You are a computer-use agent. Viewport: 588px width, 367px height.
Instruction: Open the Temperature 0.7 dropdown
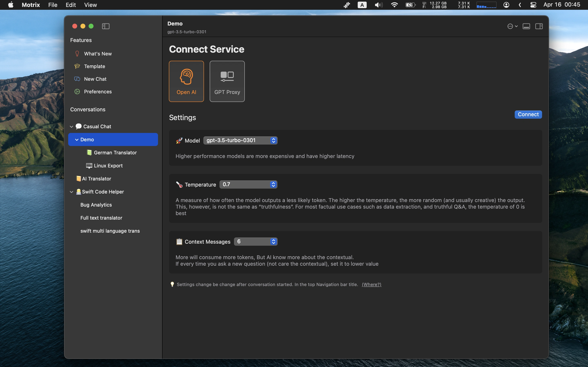click(248, 185)
